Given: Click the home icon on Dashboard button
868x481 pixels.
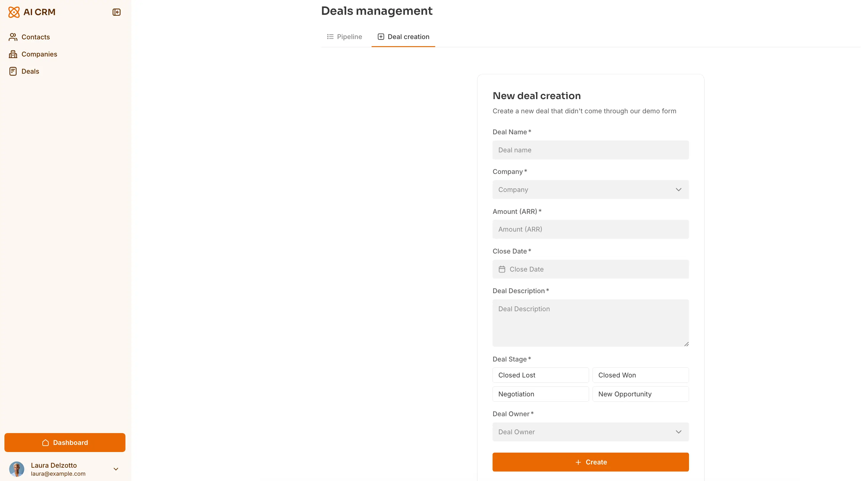Looking at the screenshot, I should coord(46,442).
